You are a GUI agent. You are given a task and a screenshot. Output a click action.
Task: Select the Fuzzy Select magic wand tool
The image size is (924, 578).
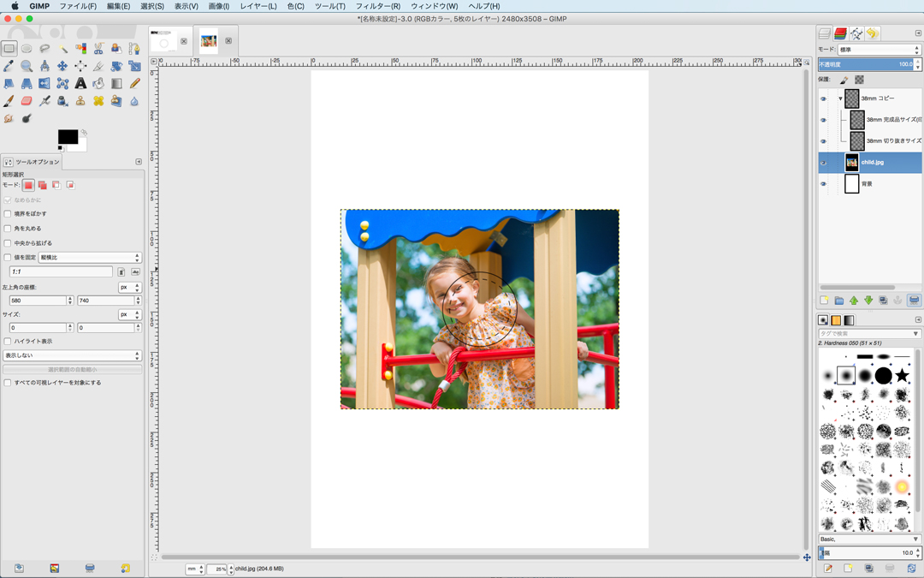tap(62, 49)
